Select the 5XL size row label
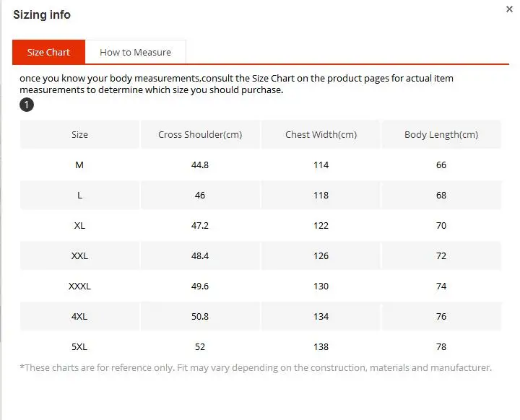The image size is (520, 420). click(x=79, y=346)
